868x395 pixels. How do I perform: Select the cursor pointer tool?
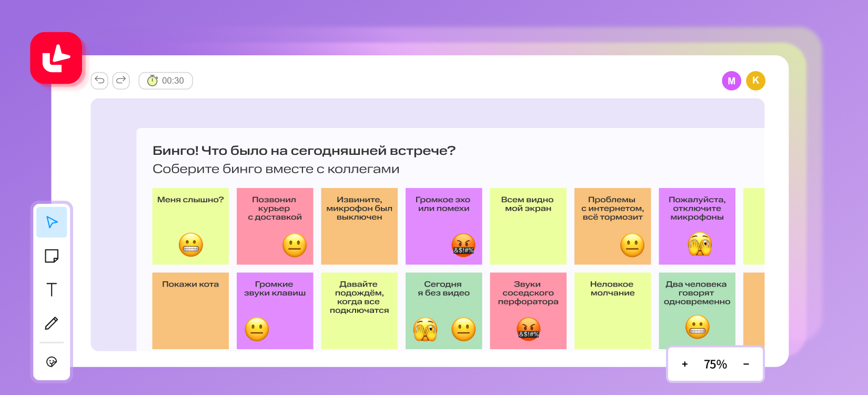[52, 222]
